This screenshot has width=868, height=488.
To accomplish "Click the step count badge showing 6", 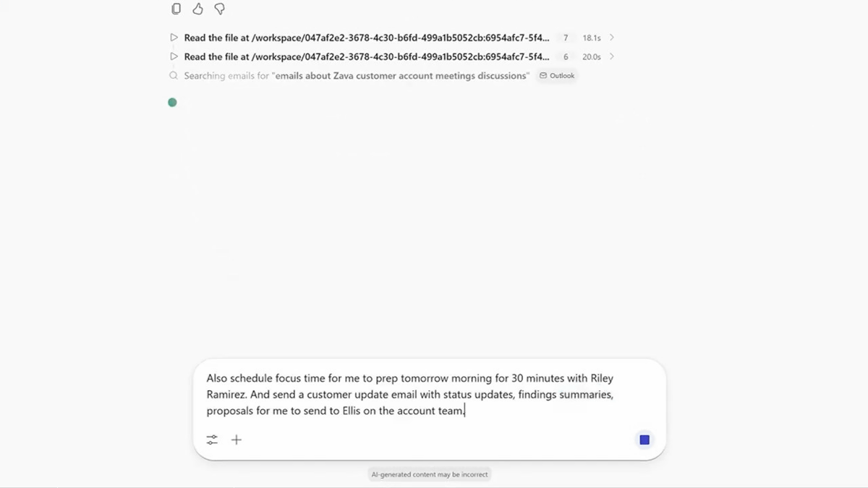I will (566, 56).
